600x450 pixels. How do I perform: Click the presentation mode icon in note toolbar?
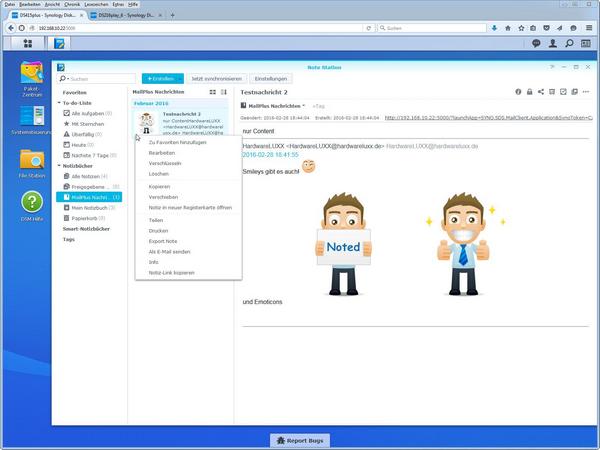click(552, 92)
